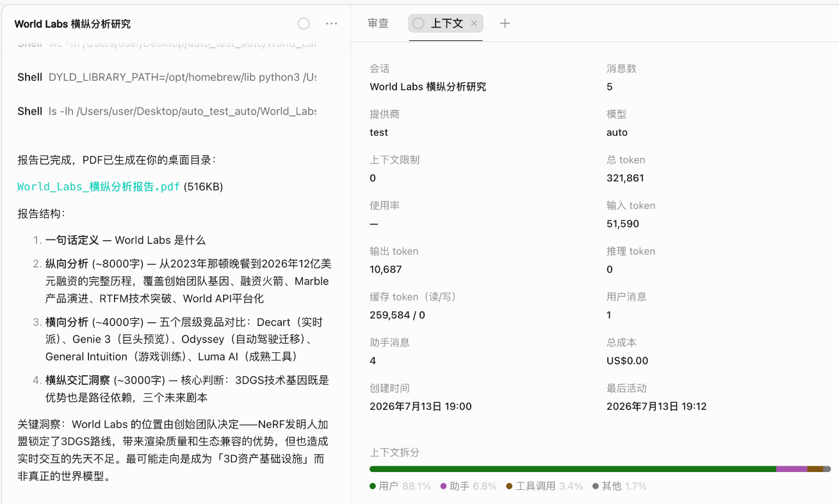Click the circle icon in the 上下文 tab
839x504 pixels.
(x=418, y=23)
